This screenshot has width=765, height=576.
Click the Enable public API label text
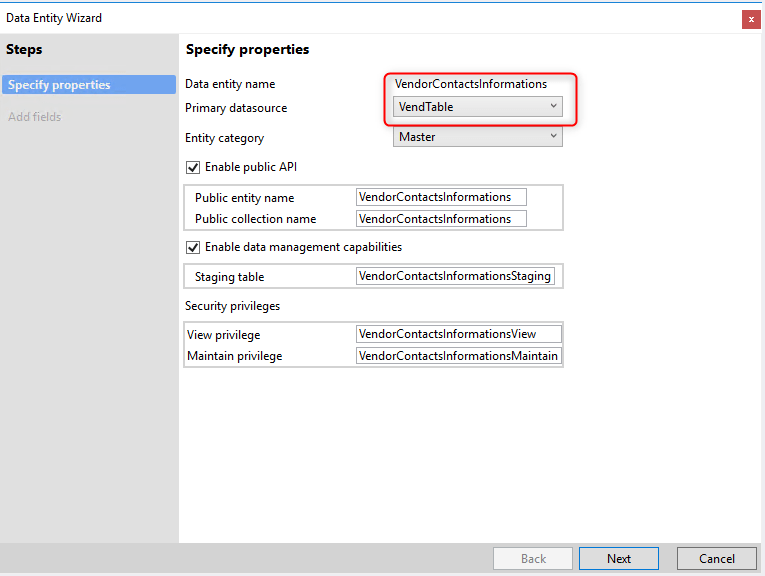251,167
